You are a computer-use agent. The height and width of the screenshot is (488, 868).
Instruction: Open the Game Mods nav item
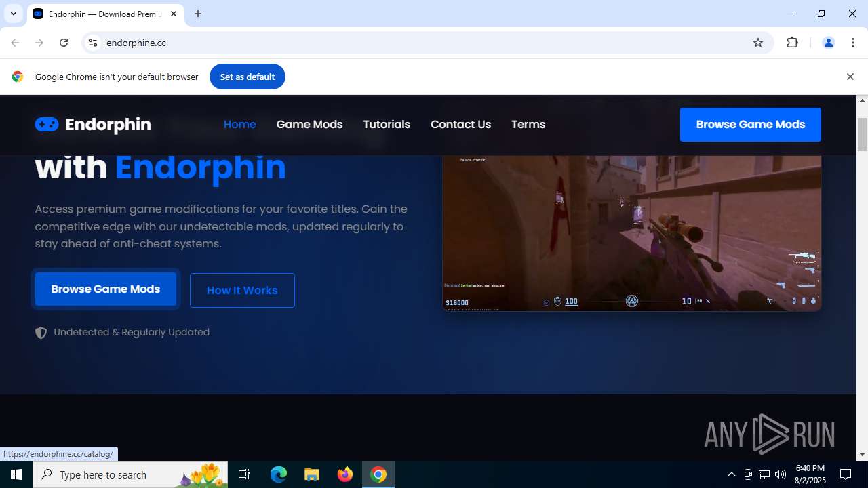pyautogui.click(x=309, y=125)
